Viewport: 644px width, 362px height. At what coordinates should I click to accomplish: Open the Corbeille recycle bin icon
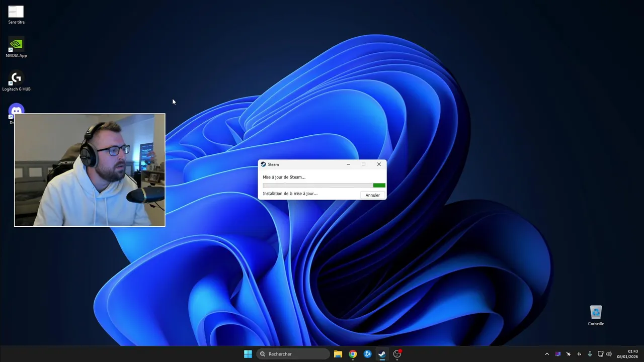(596, 315)
